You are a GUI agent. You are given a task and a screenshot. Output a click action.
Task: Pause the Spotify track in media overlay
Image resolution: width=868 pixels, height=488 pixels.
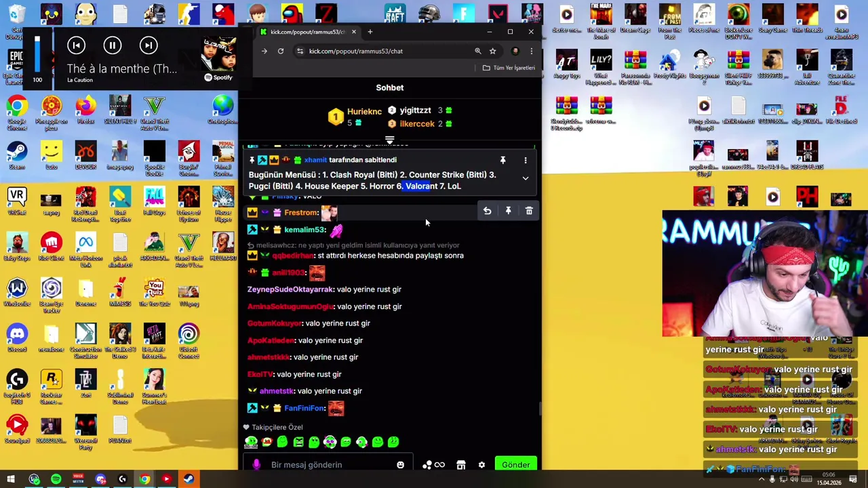pos(113,45)
